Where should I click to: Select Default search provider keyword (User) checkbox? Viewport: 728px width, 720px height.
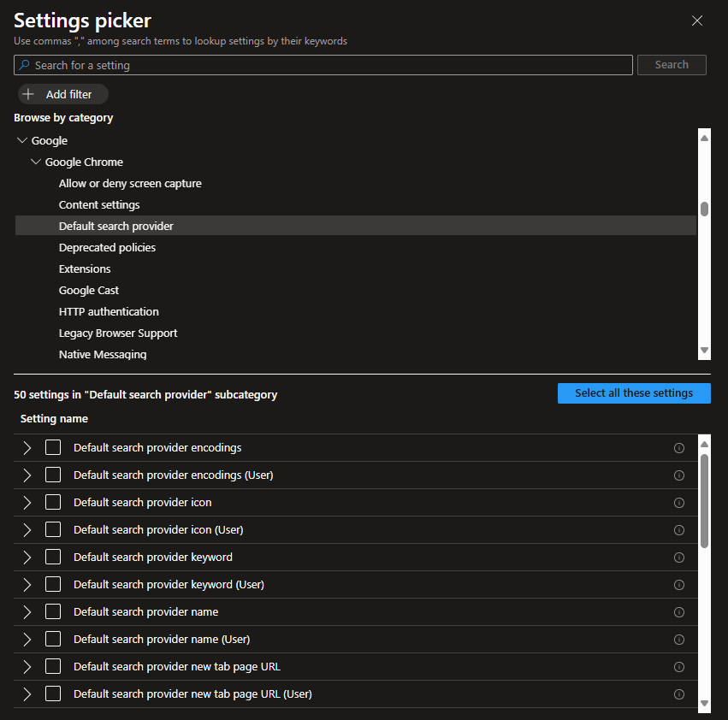click(53, 584)
